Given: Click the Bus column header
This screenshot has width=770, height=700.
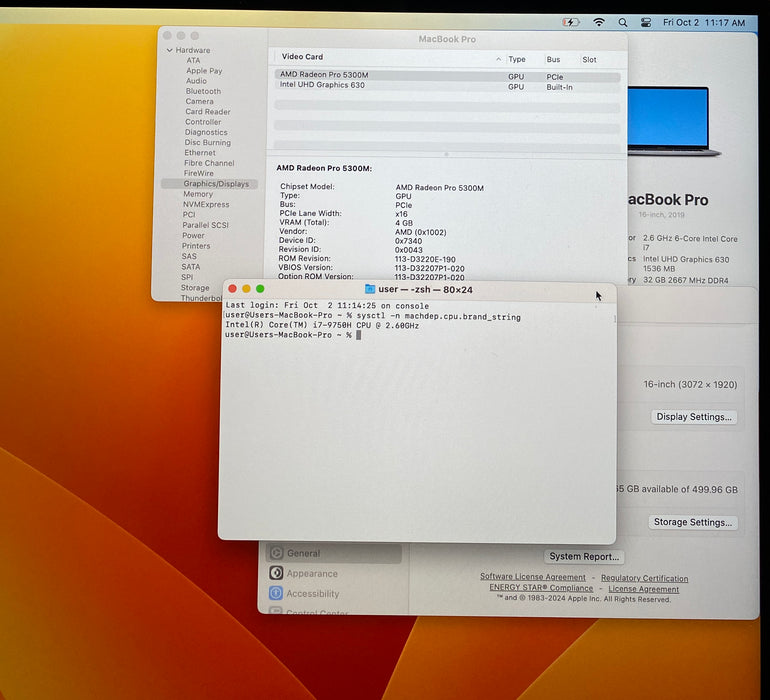Looking at the screenshot, I should (x=553, y=59).
